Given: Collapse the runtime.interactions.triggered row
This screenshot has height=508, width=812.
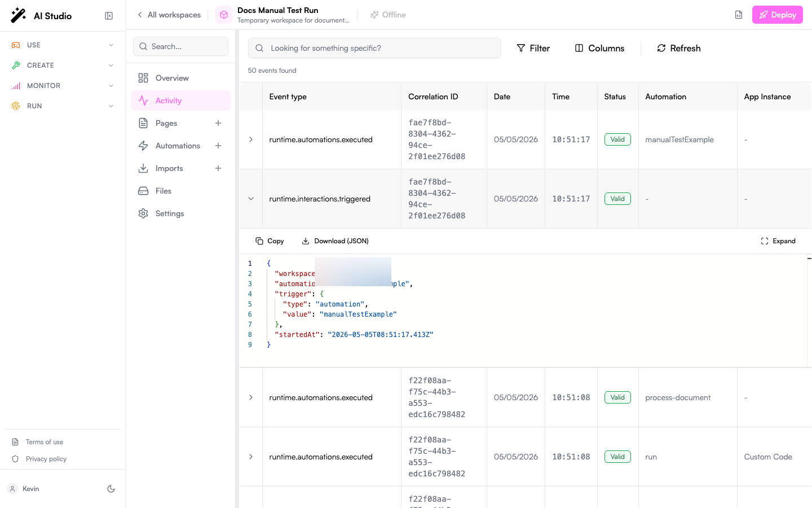Looking at the screenshot, I should pos(251,199).
